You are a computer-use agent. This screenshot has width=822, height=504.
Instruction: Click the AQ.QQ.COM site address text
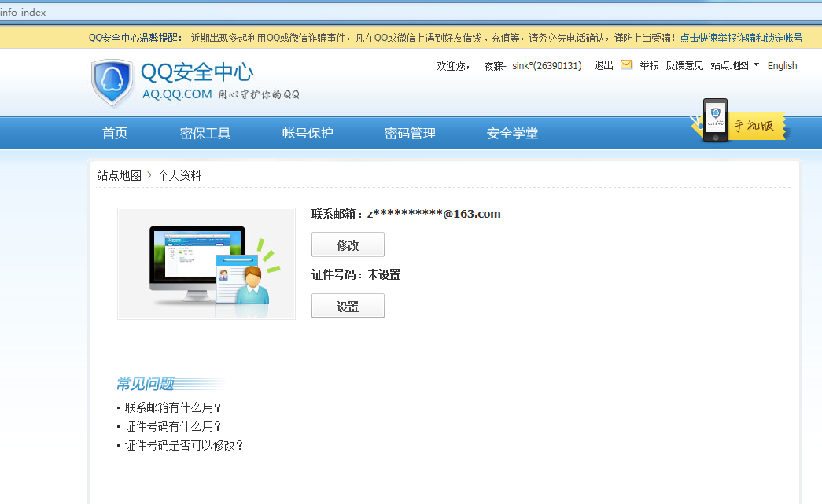coord(177,94)
